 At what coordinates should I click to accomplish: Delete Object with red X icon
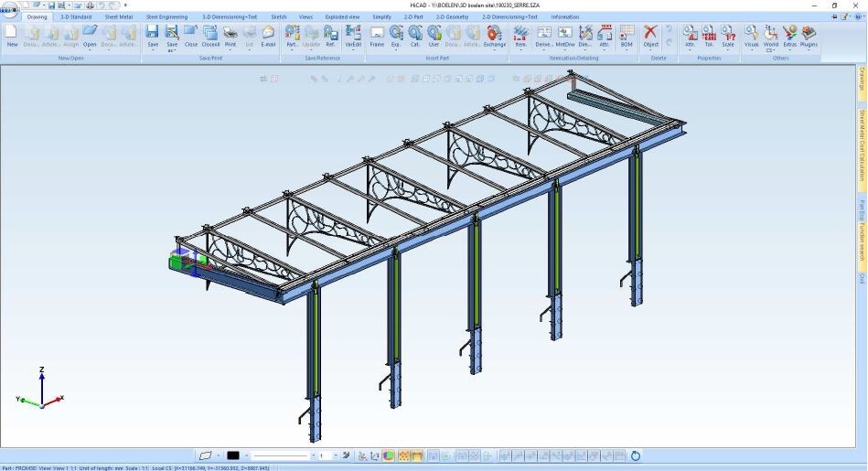(x=650, y=35)
